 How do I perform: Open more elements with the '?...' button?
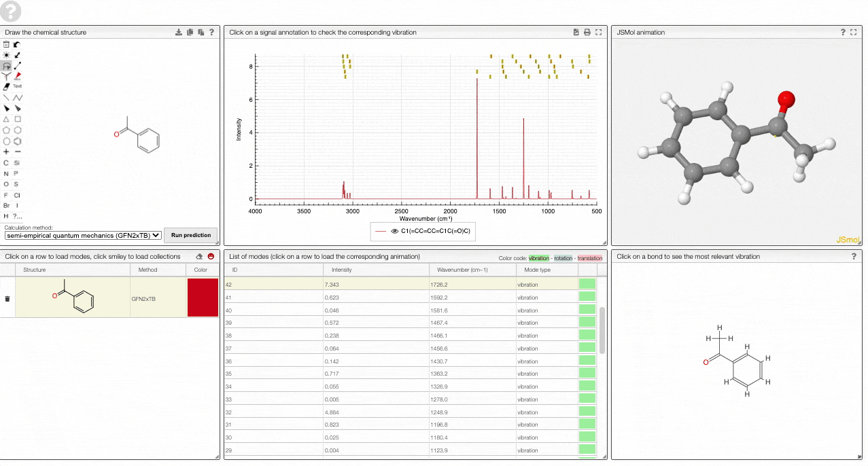[x=18, y=216]
